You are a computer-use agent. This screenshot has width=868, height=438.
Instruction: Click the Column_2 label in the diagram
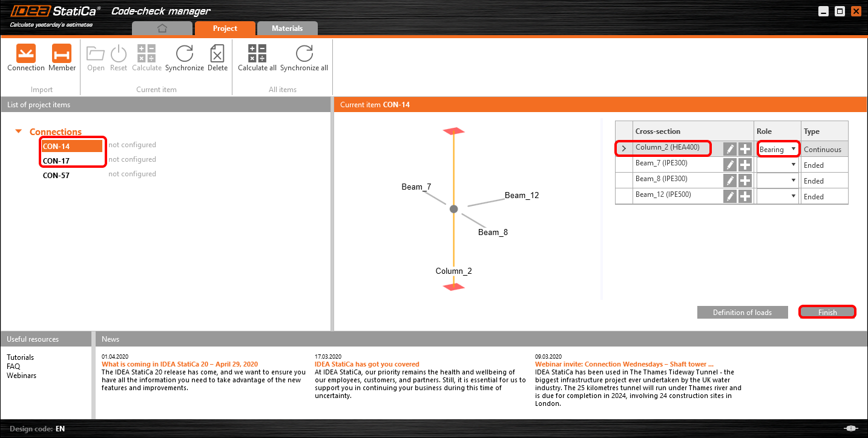(x=454, y=271)
